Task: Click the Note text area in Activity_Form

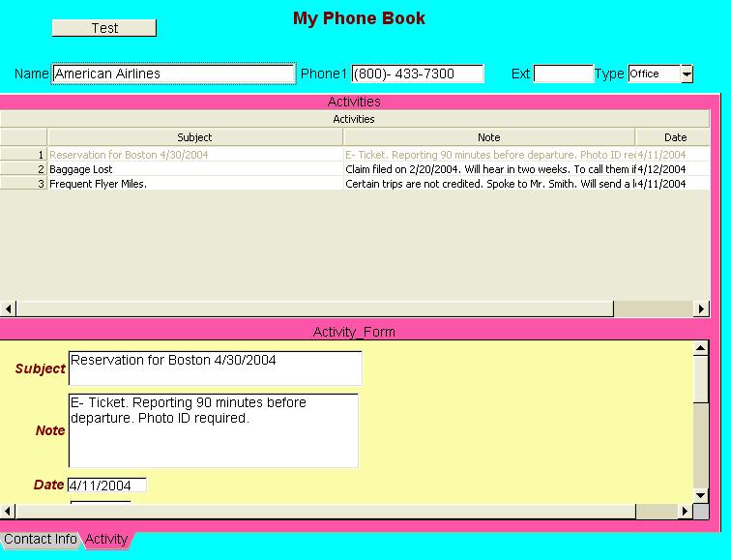Action: coord(214,430)
